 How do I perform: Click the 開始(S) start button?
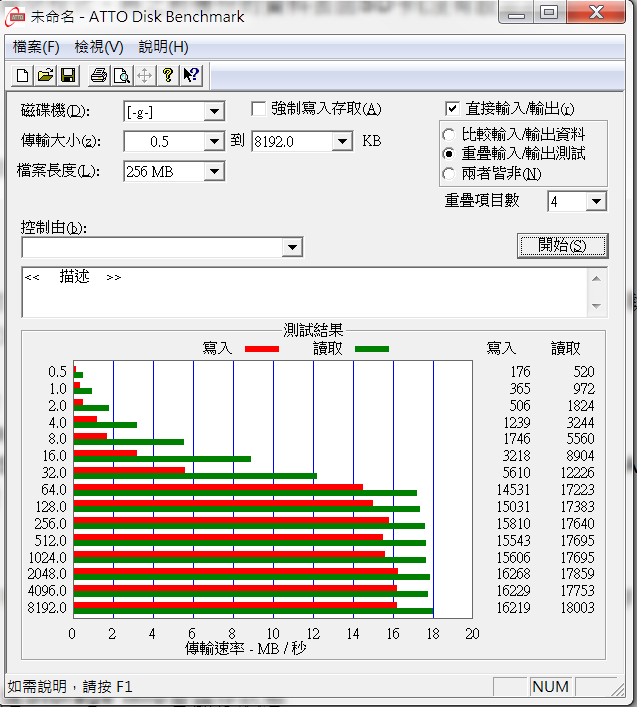[563, 246]
